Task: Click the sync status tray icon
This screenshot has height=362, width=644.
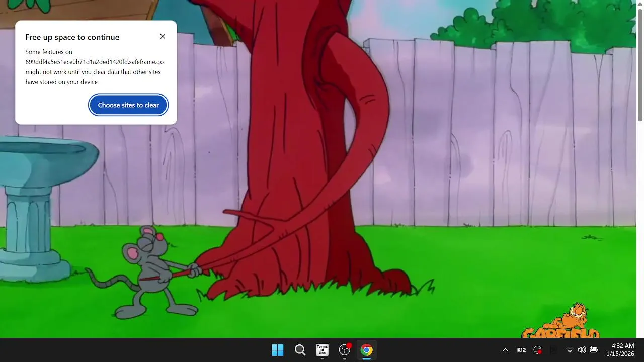Action: 538,350
